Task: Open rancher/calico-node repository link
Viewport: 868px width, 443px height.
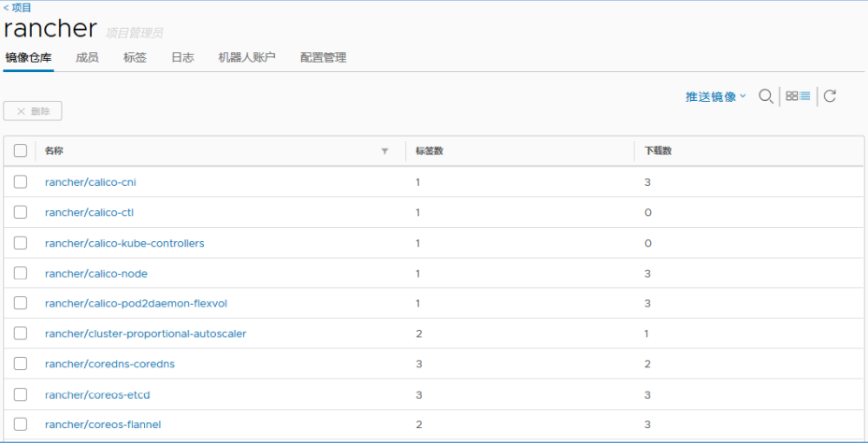Action: click(96, 273)
